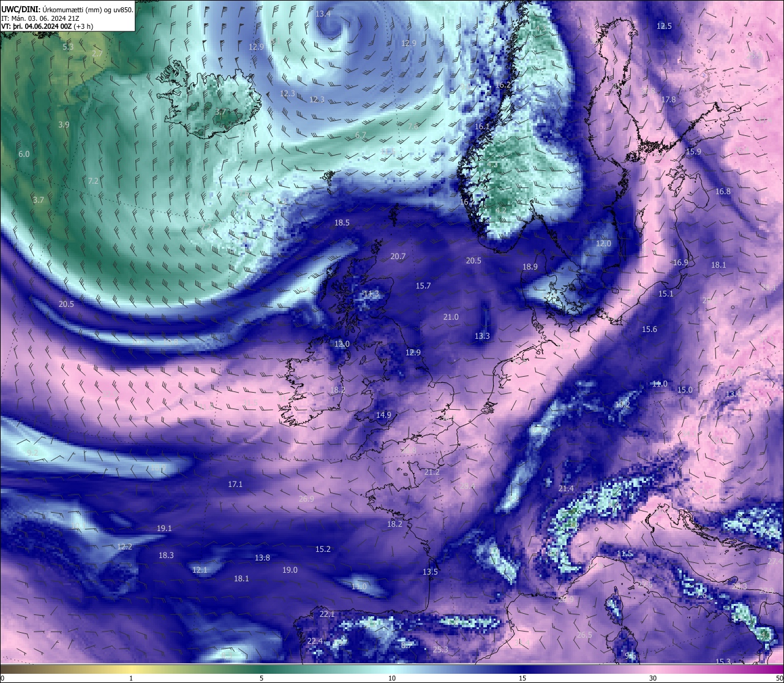This screenshot has width=784, height=683.
Task: Click the 12.1 value on the map
Action: tap(200, 570)
